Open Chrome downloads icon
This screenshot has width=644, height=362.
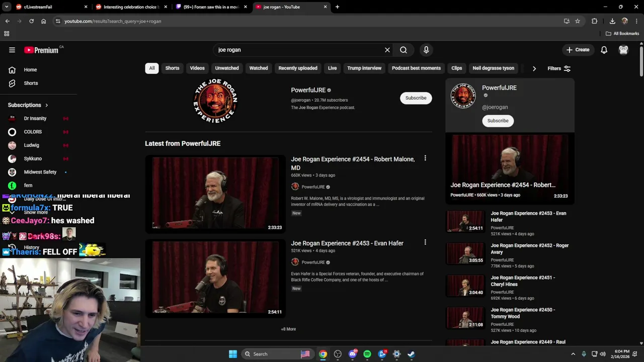click(x=612, y=21)
